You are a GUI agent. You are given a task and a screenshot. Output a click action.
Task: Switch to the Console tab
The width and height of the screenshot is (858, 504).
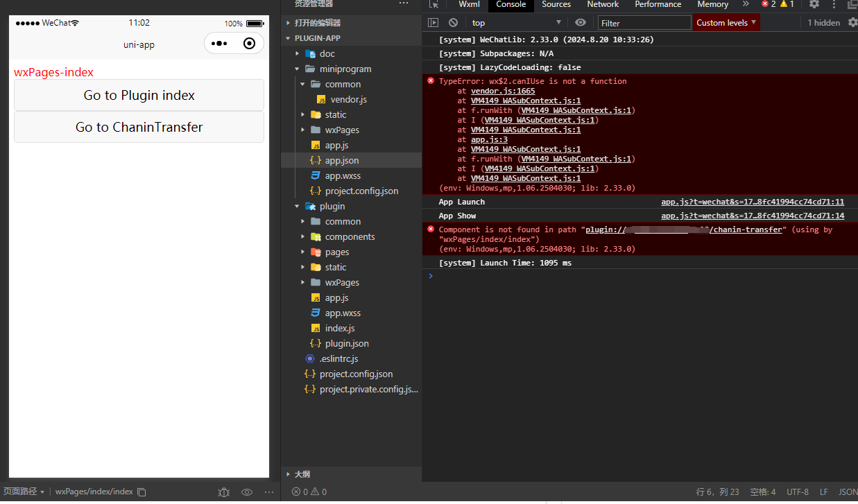(x=510, y=4)
